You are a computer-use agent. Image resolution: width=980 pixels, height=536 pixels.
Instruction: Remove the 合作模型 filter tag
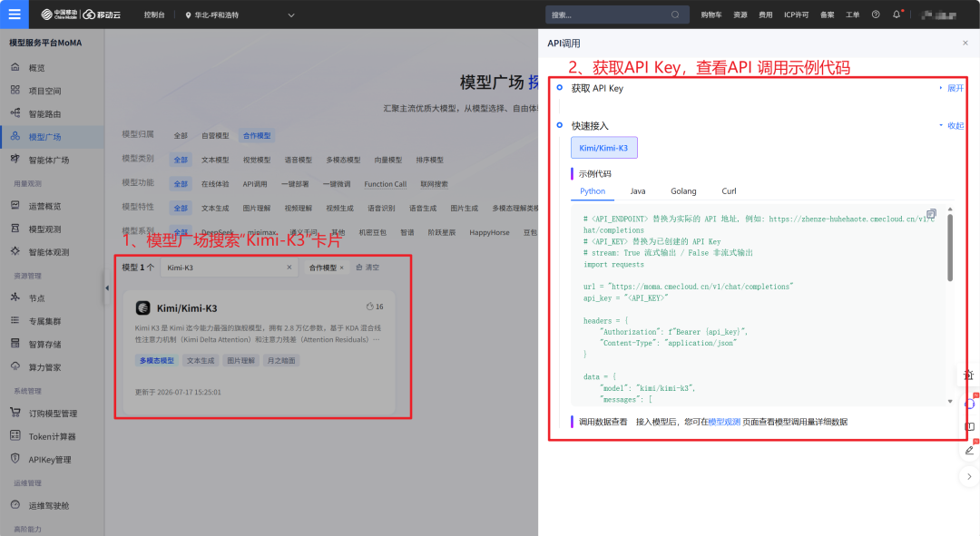point(342,268)
